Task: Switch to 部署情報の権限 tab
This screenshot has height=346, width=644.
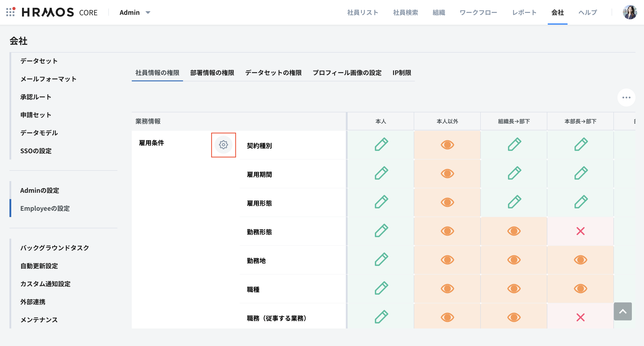Action: (212, 73)
